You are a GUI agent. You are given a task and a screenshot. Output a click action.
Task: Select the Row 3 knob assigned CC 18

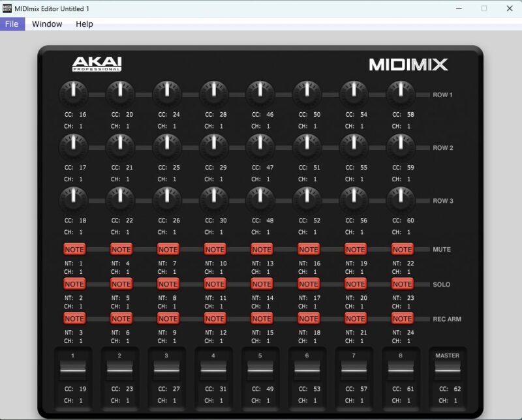click(x=73, y=200)
